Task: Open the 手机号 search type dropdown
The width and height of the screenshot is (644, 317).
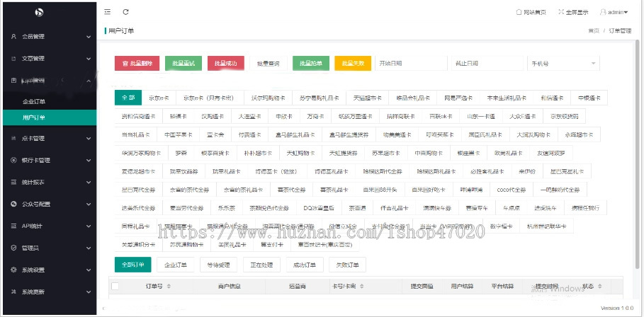Action: pyautogui.click(x=563, y=64)
